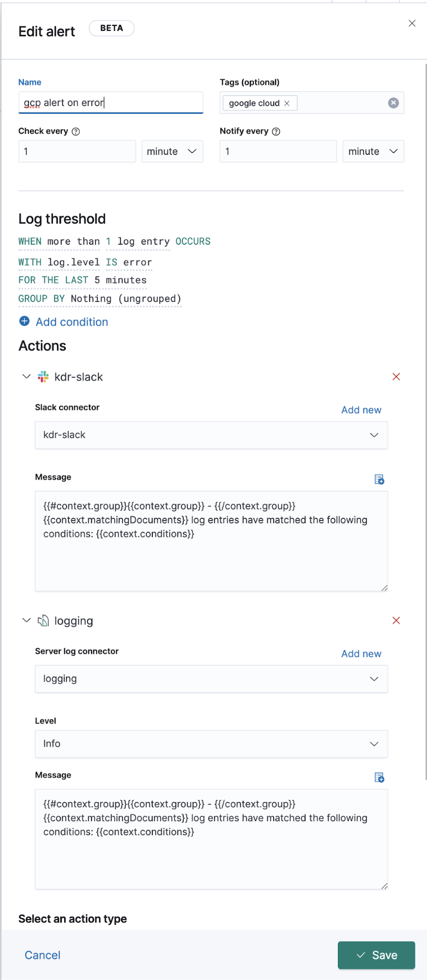
Task: Add variable to the logging message
Action: point(379,778)
